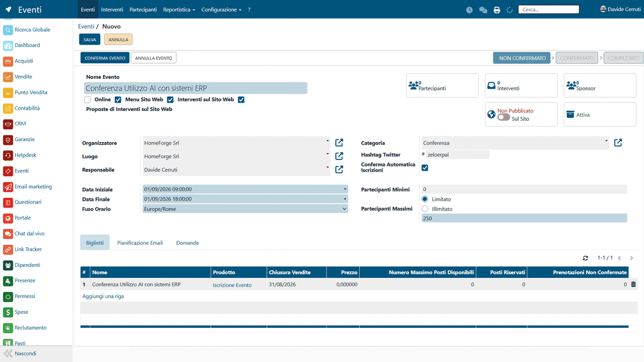Open the activities clock icon in top bar
Screen dimensions: 644x362
pos(469,10)
